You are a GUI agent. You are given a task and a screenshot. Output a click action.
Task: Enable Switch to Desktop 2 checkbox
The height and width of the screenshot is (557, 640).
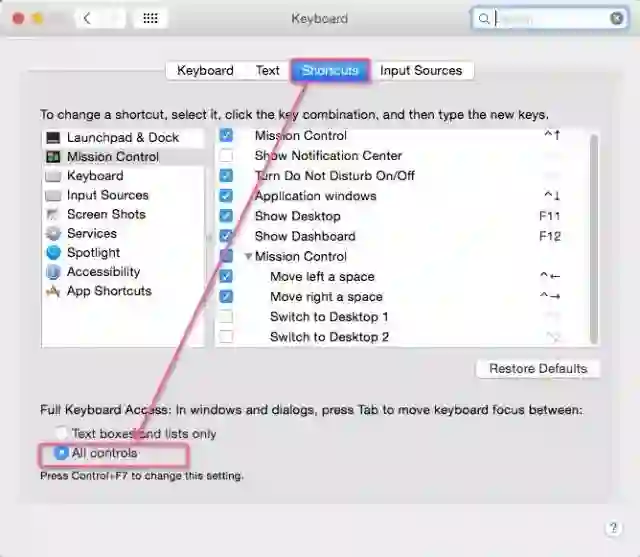226,337
